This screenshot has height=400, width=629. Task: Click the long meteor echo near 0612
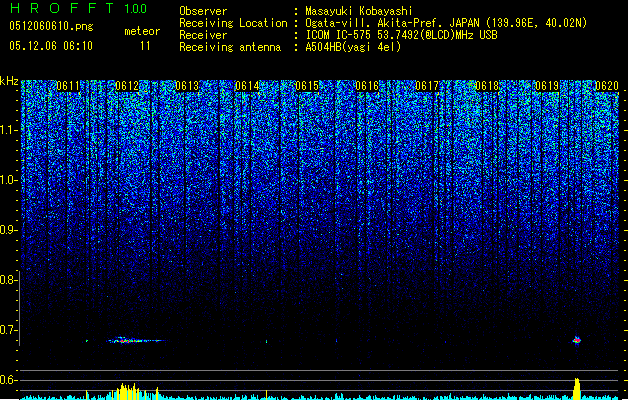point(136,341)
